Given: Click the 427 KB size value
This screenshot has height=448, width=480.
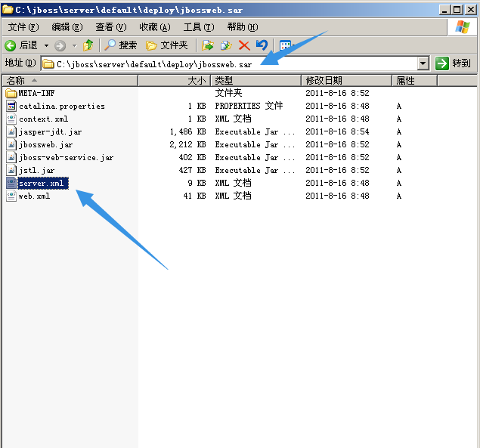Looking at the screenshot, I should (x=192, y=171).
